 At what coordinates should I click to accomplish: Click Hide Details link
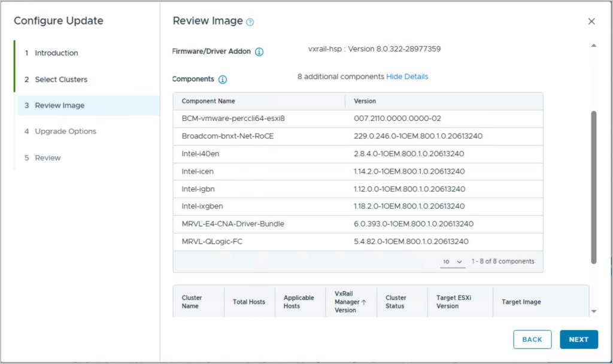click(x=407, y=77)
